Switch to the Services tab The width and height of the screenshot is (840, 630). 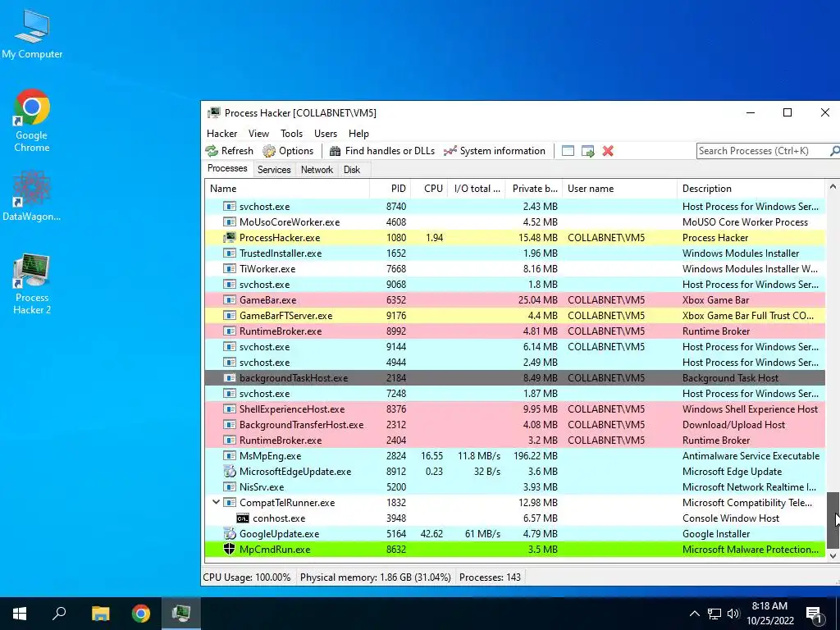click(x=274, y=170)
